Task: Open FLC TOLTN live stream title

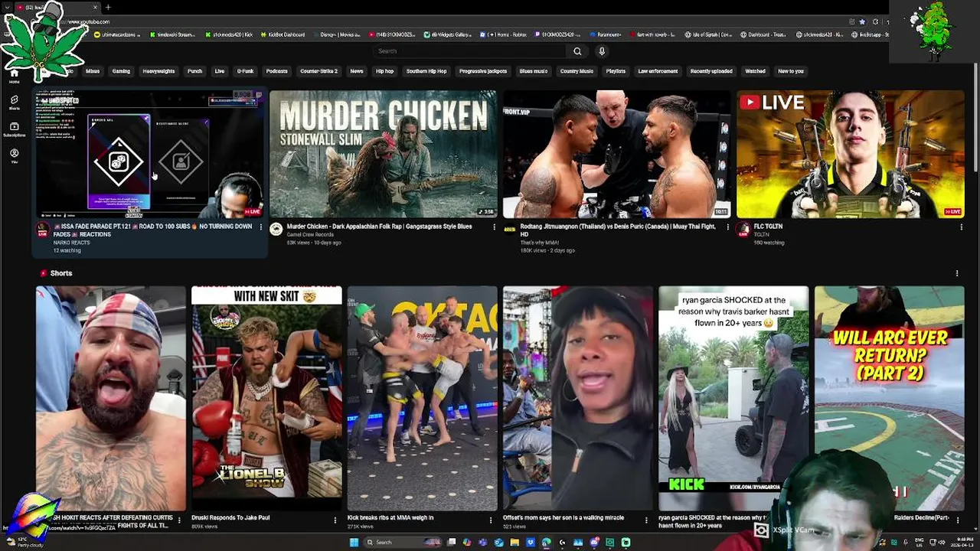Action: click(x=768, y=227)
